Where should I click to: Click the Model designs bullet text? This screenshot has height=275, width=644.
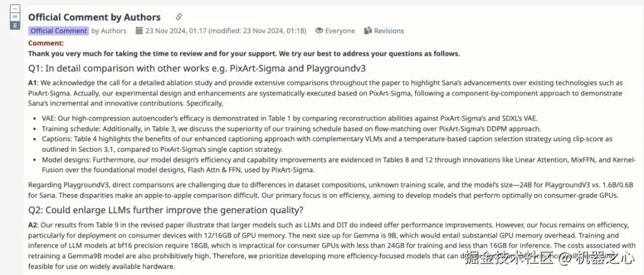[339, 164]
